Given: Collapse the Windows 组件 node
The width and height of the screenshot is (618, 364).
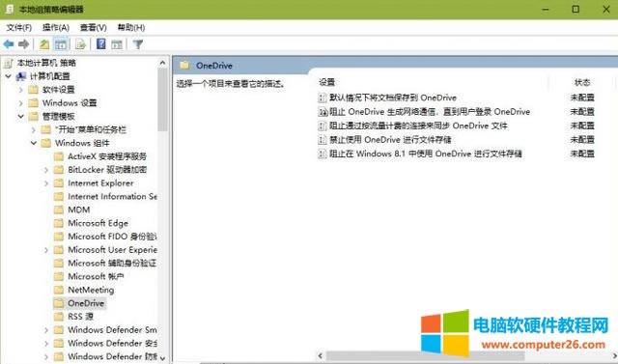Looking at the screenshot, I should (x=34, y=143).
